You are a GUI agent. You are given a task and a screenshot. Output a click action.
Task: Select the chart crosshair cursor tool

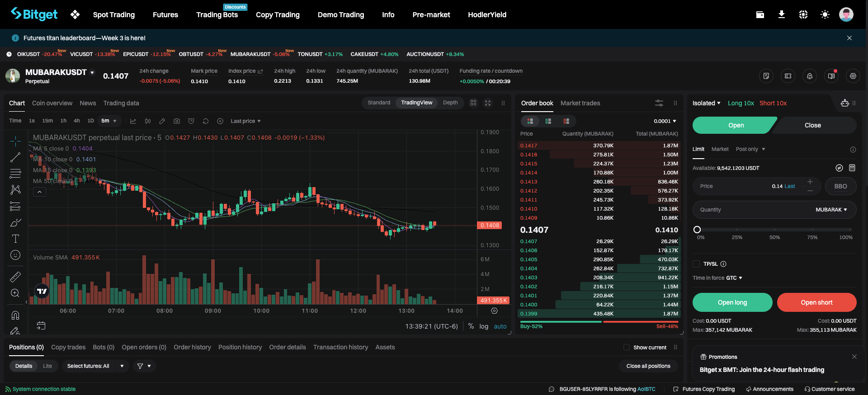(x=15, y=141)
